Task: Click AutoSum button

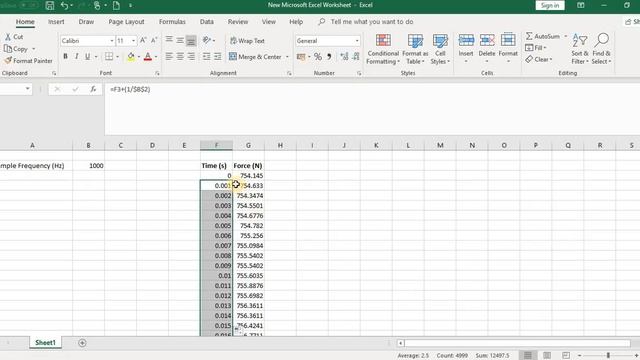Action: pos(543,36)
